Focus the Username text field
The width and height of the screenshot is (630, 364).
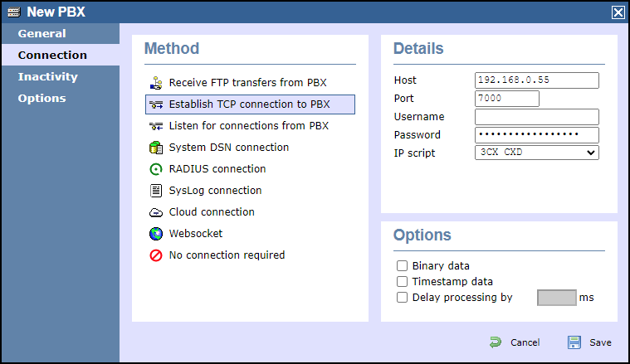point(536,117)
